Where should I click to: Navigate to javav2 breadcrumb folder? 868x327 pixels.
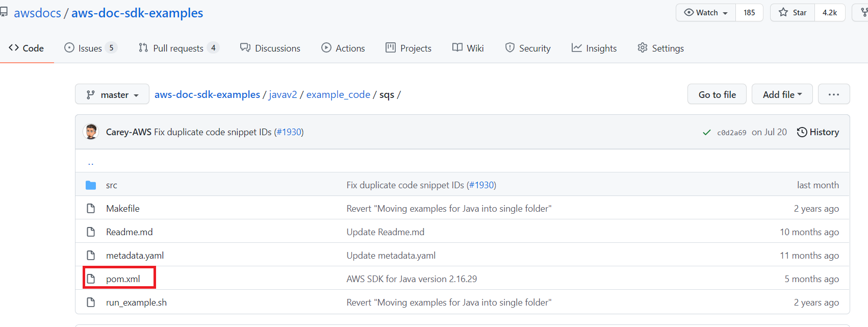click(283, 94)
